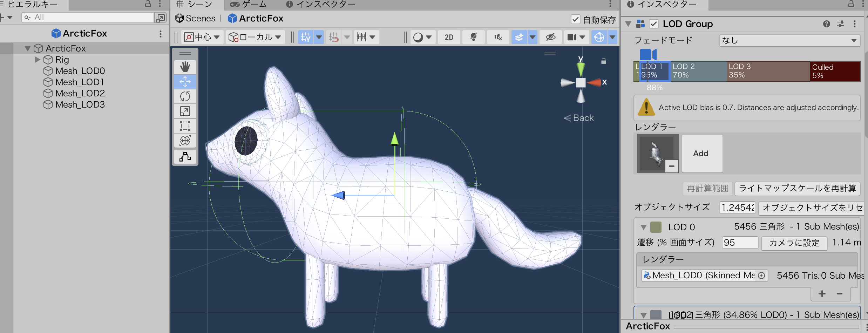The height and width of the screenshot is (333, 868).
Task: Select Culled segment in LOD bar
Action: pyautogui.click(x=835, y=71)
